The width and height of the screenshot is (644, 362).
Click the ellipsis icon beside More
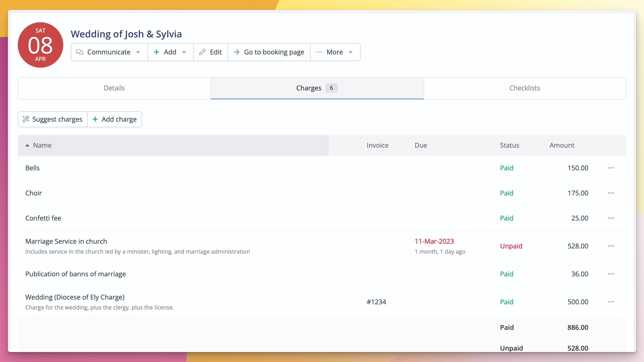point(319,52)
